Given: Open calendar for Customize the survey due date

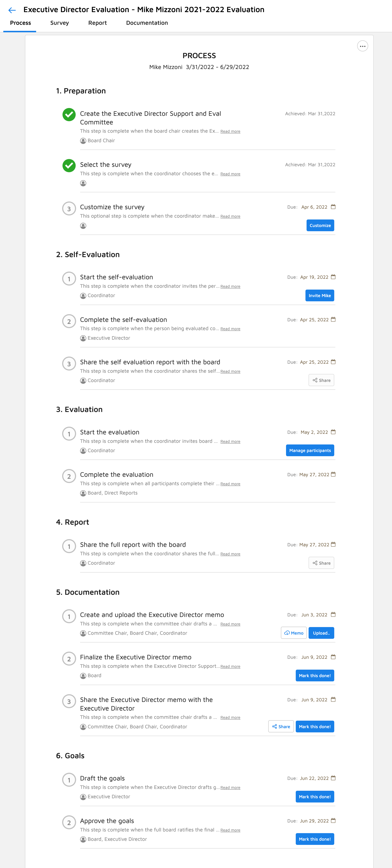Looking at the screenshot, I should [x=333, y=207].
